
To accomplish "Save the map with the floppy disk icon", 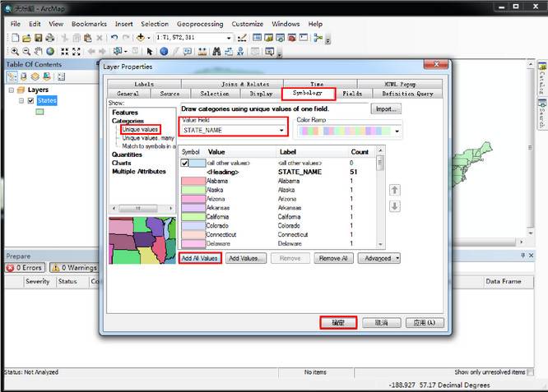I will pyautogui.click(x=38, y=38).
